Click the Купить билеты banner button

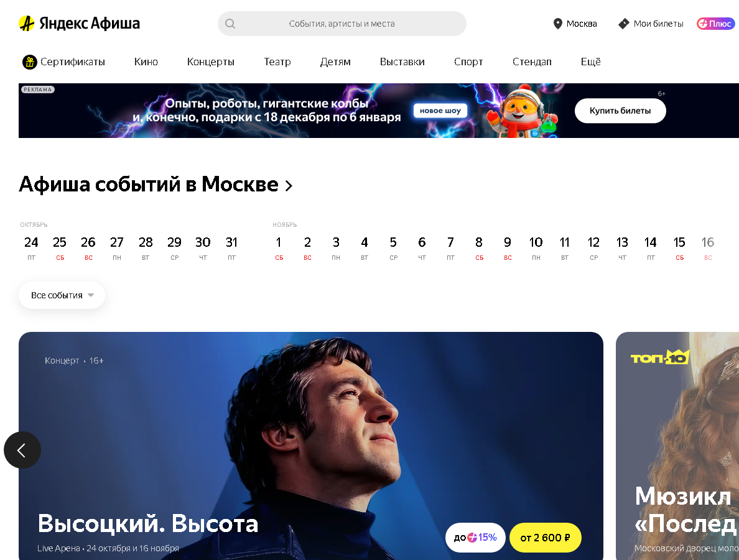[620, 111]
